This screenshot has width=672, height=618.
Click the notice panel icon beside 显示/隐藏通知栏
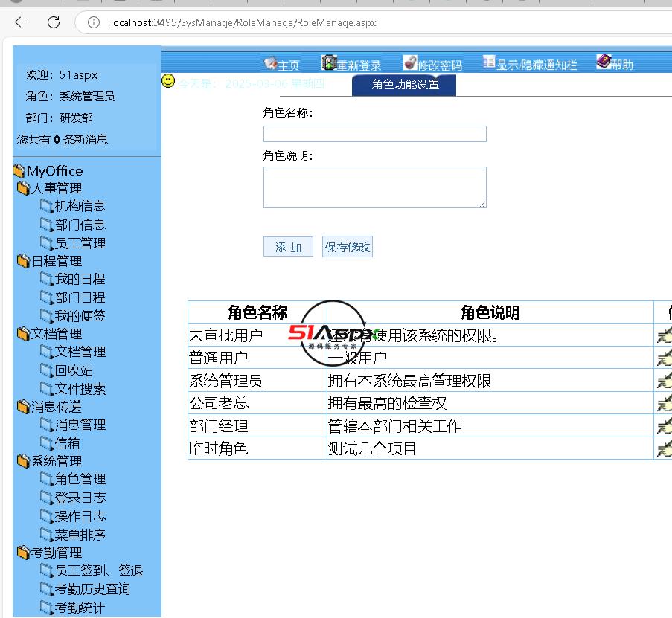coord(489,62)
